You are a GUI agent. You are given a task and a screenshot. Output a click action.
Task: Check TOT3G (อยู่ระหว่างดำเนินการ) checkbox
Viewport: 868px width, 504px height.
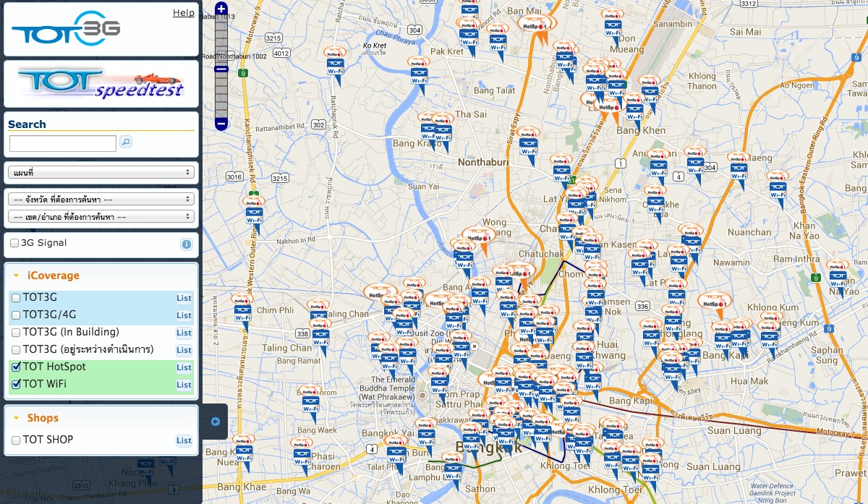[x=16, y=350]
